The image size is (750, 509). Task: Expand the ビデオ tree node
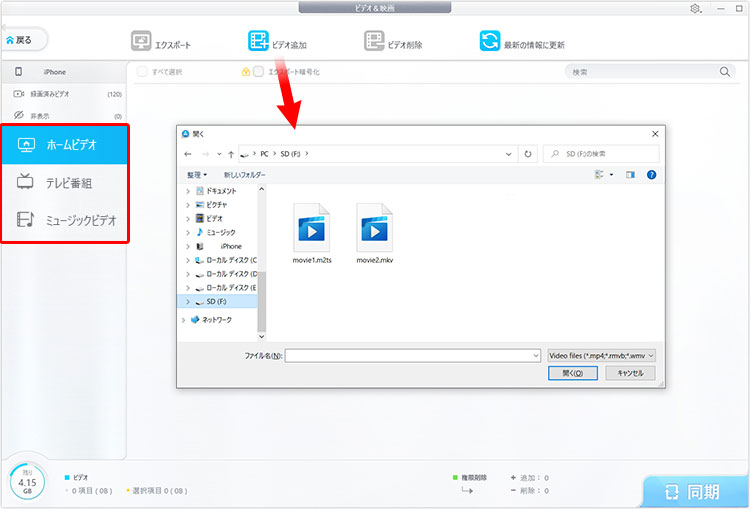click(188, 219)
